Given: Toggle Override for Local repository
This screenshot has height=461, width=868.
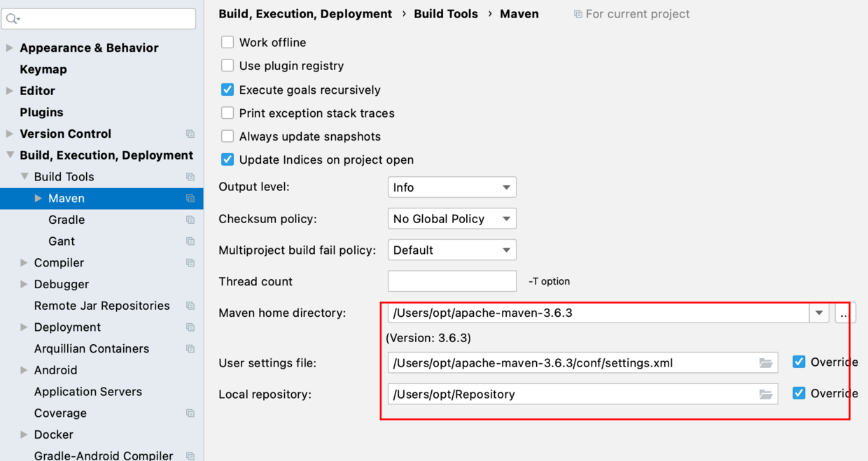Looking at the screenshot, I should tap(799, 393).
